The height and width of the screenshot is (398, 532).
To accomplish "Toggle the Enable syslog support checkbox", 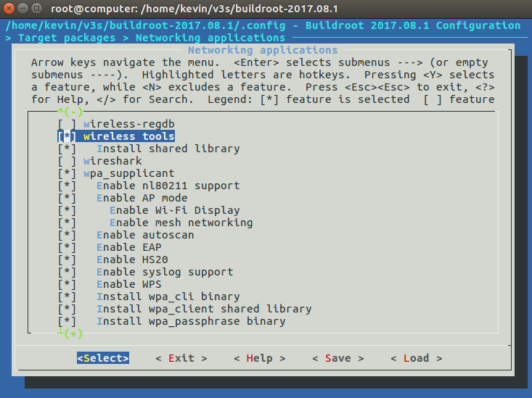I will pos(67,272).
